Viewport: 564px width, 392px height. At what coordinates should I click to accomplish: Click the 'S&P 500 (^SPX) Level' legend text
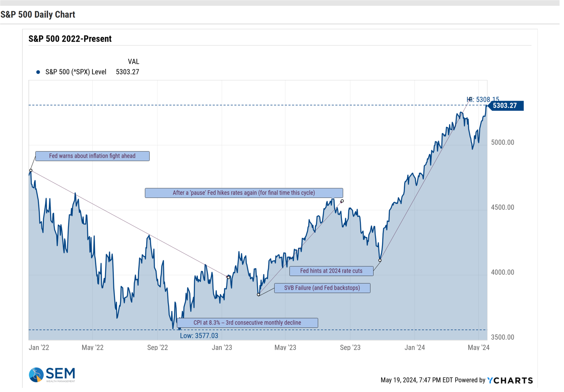(76, 72)
